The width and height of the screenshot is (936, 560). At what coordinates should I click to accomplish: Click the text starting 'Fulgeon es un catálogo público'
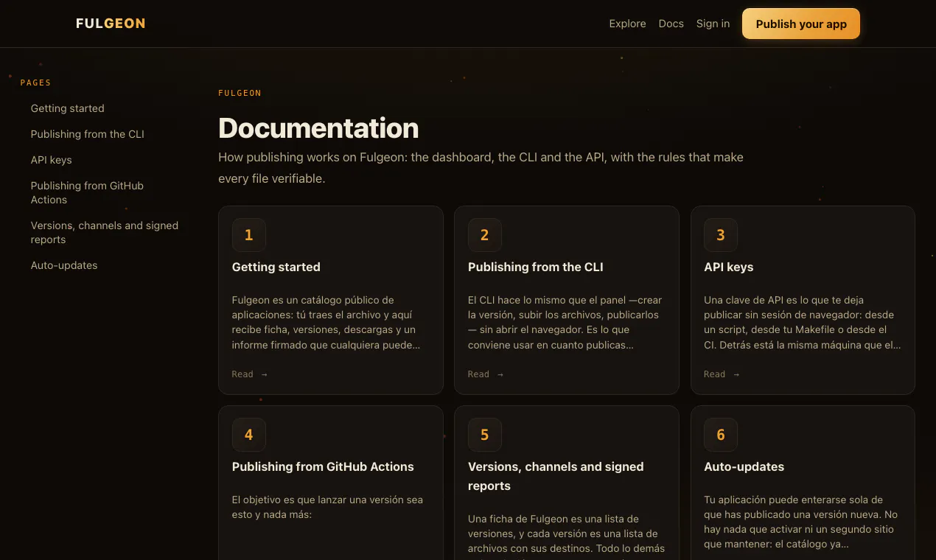[326, 322]
